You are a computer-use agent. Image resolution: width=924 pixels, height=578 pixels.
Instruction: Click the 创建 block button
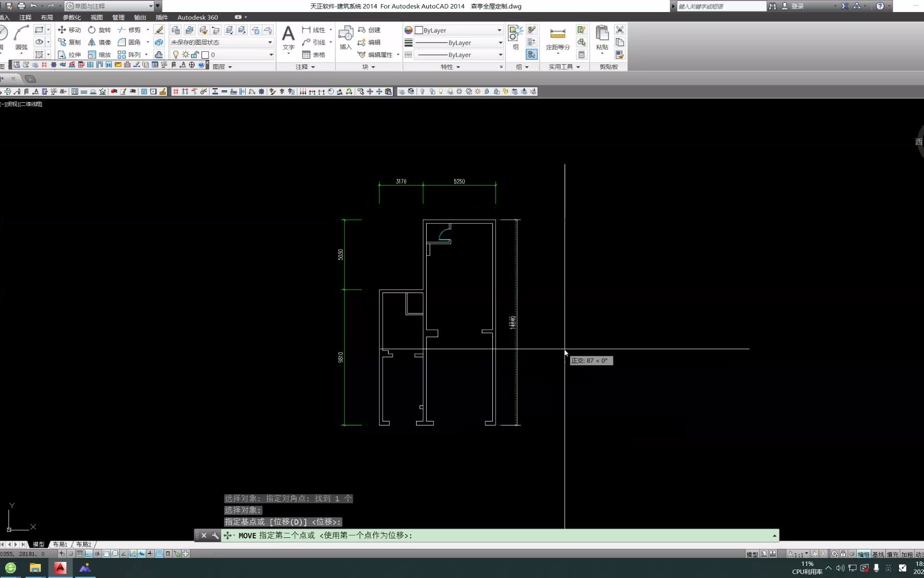click(x=369, y=30)
